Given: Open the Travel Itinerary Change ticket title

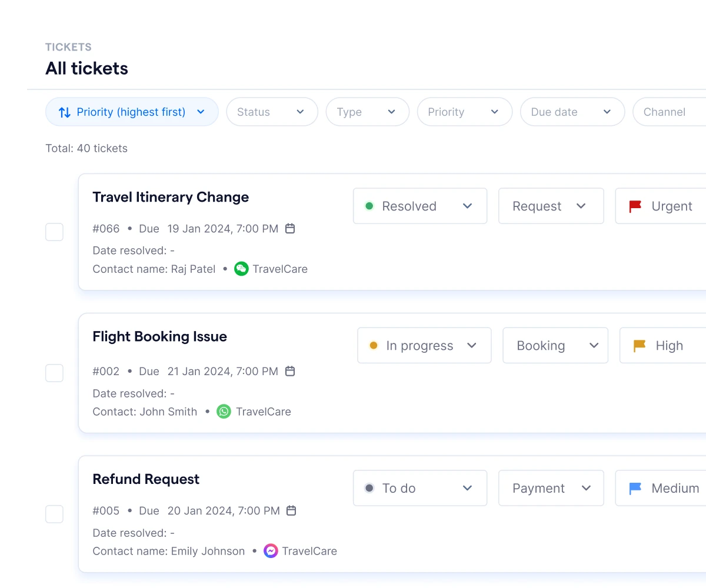Looking at the screenshot, I should click(171, 197).
